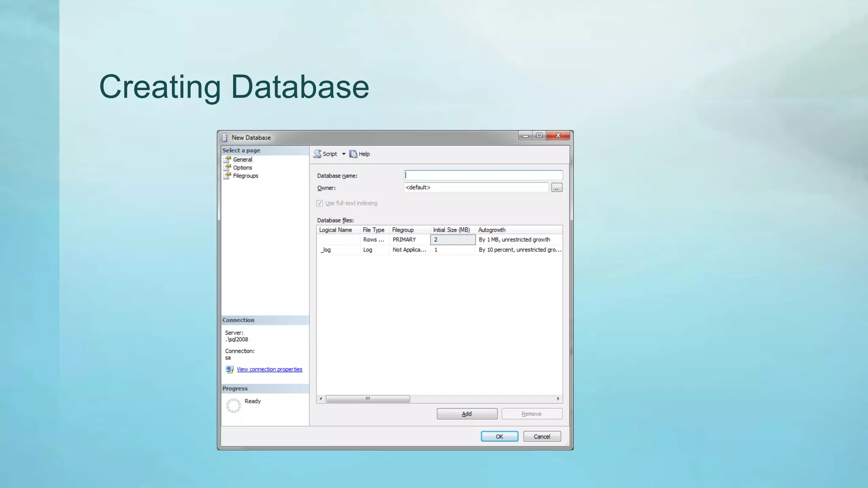Click the Help toolbar button
868x488 pixels.
click(359, 154)
